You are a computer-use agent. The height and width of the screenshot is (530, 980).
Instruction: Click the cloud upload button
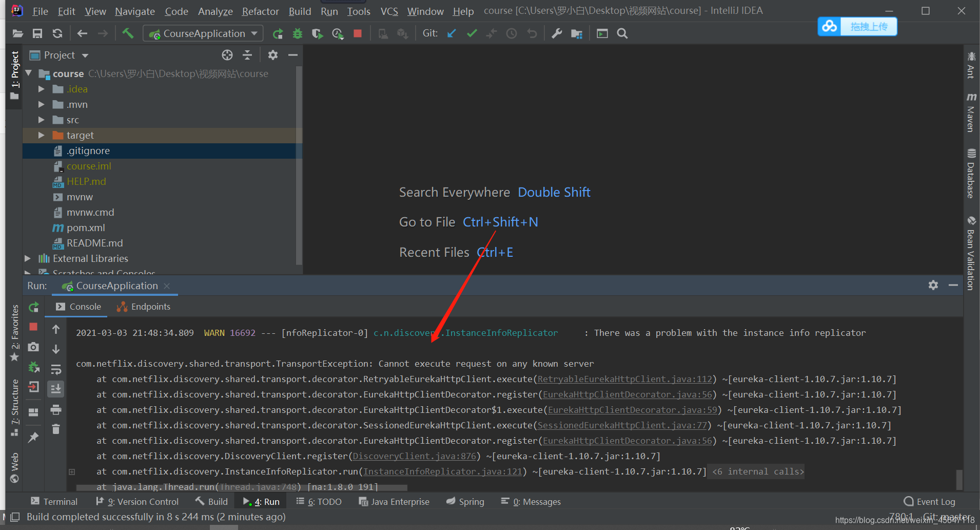(x=857, y=27)
